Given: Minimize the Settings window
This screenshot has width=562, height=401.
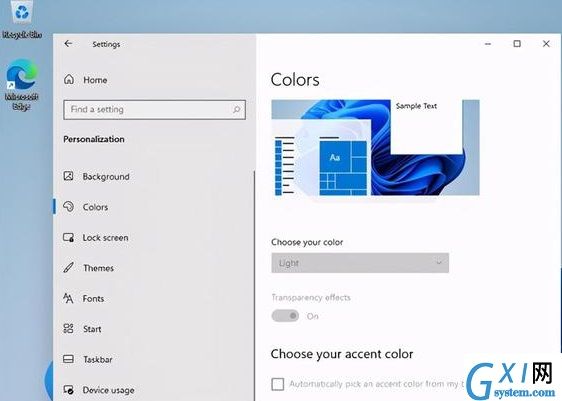Looking at the screenshot, I should (488, 44).
